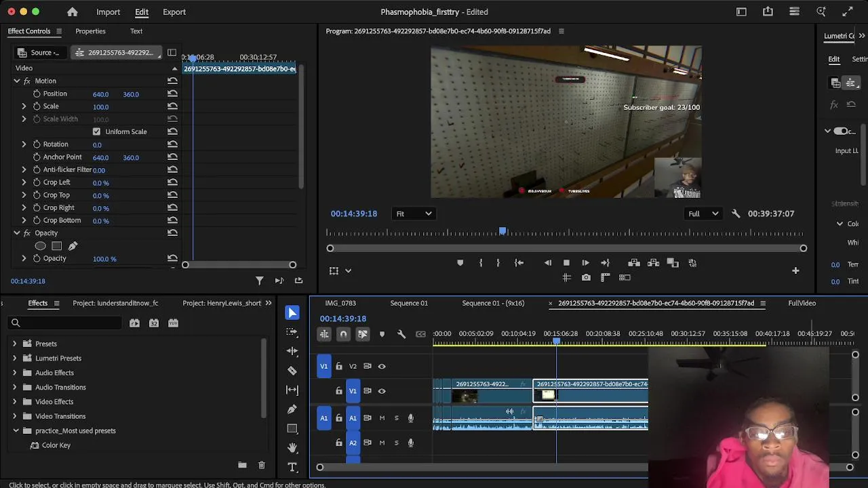This screenshot has width=868, height=488.
Task: Open the Text panel tab
Action: pyautogui.click(x=136, y=31)
